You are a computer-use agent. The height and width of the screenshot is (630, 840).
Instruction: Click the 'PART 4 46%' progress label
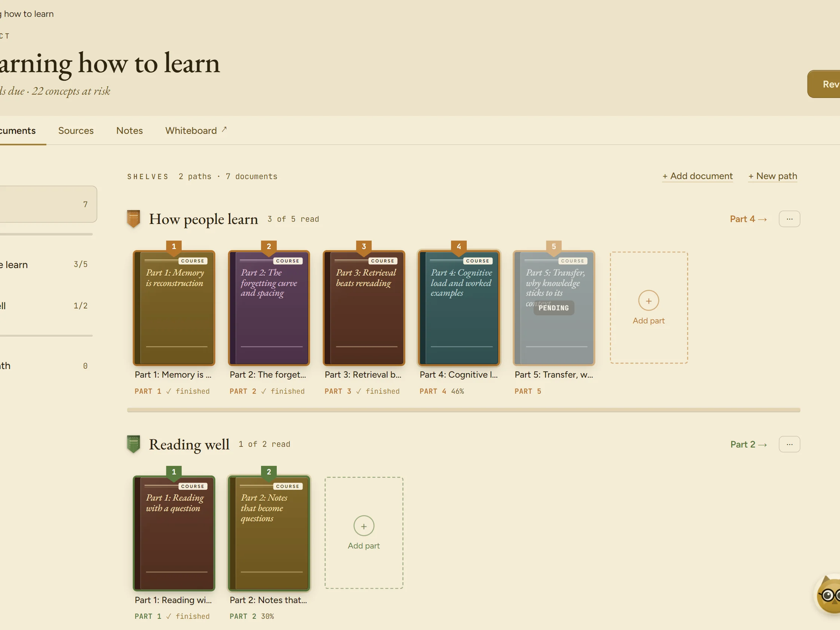[442, 391]
